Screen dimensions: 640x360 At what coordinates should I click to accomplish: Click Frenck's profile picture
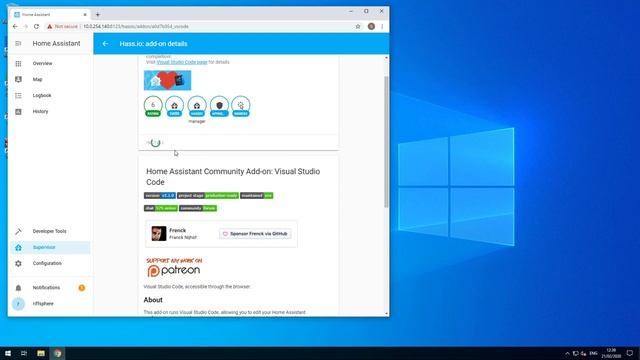click(159, 233)
